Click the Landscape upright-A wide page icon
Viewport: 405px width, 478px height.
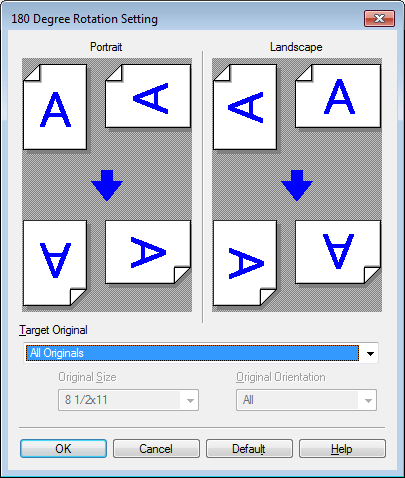[x=338, y=96]
